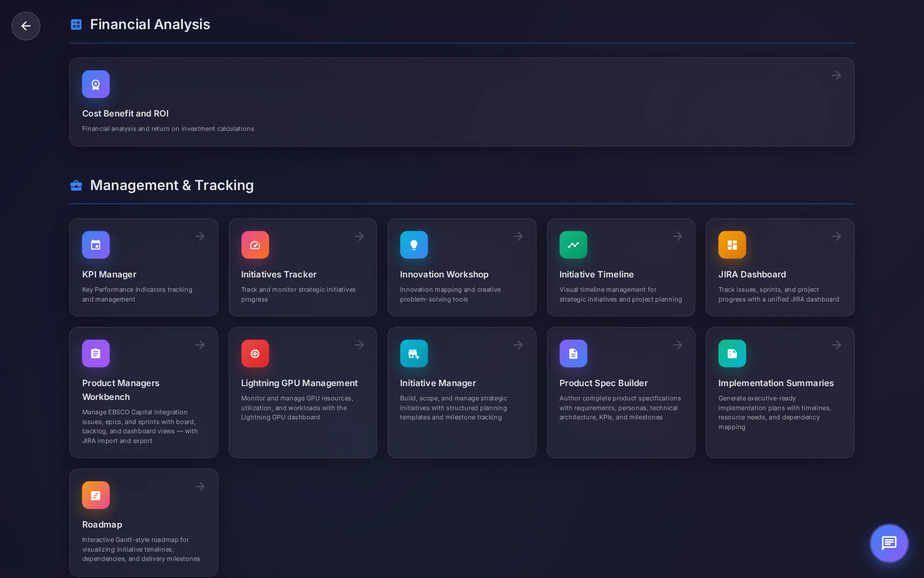Image resolution: width=924 pixels, height=578 pixels.
Task: Click the Implementation Summaries file icon
Action: click(732, 353)
